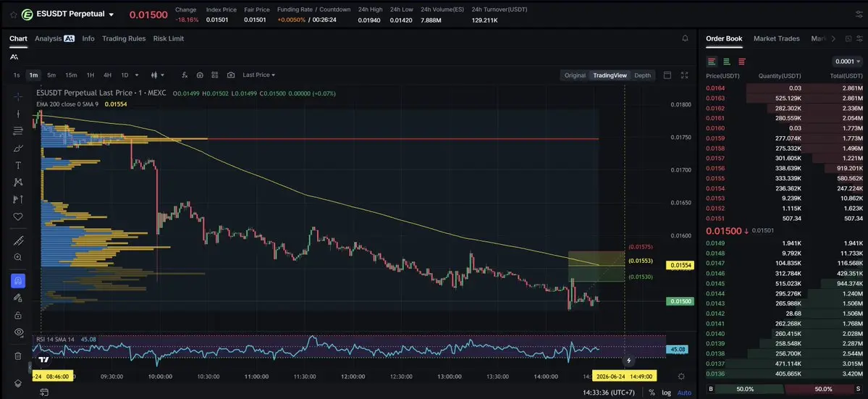This screenshot has height=399, width=868.
Task: Select the TradingView chart mode
Action: pyautogui.click(x=610, y=75)
